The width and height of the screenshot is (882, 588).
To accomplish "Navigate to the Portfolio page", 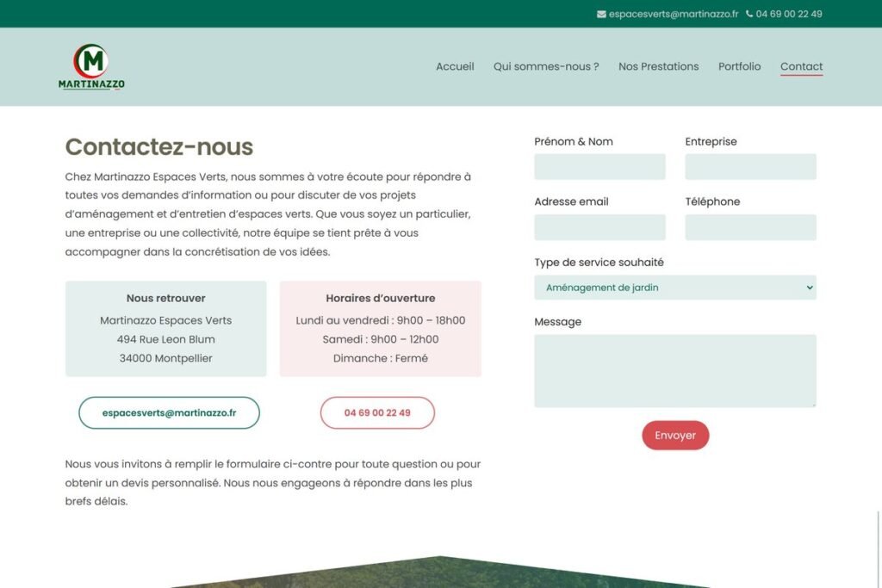I will [739, 66].
